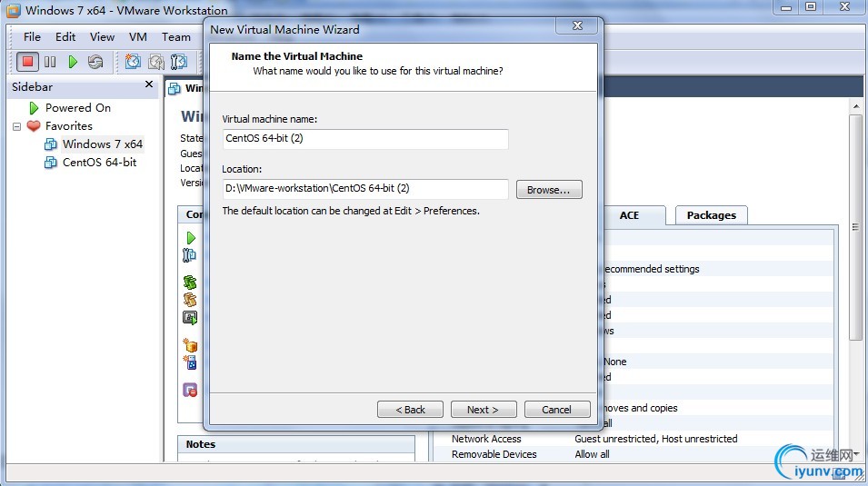Click the red Power Off toolbar button
The width and height of the screenshot is (868, 486).
[27, 62]
